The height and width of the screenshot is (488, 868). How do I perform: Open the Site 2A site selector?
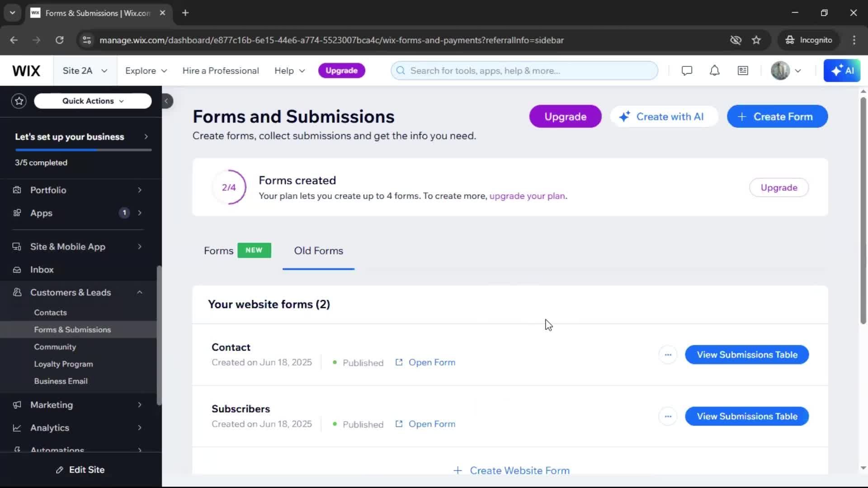pyautogui.click(x=85, y=70)
